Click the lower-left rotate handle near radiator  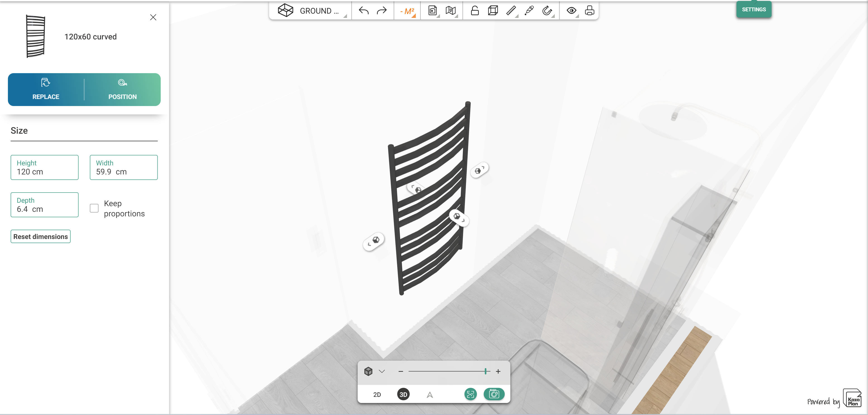coord(374,241)
